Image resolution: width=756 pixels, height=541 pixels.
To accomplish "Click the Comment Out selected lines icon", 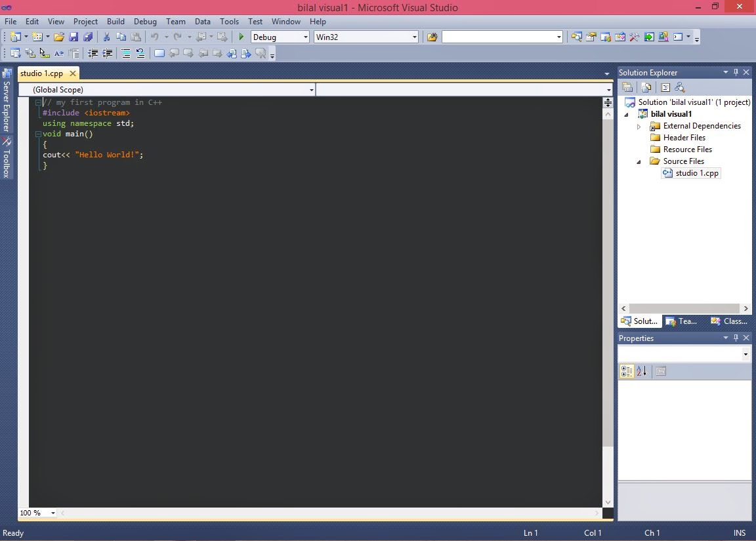I will coord(126,53).
